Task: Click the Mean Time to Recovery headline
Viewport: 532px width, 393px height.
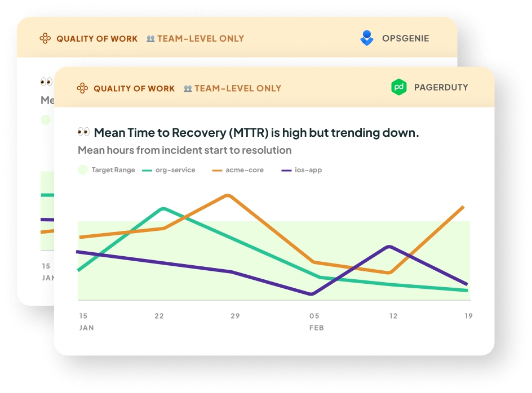Action: (x=256, y=133)
